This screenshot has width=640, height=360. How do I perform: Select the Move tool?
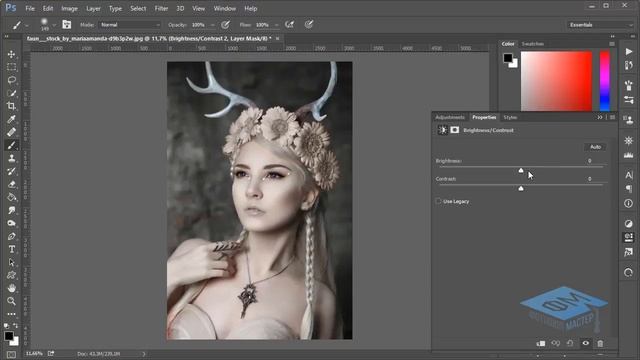coord(11,54)
